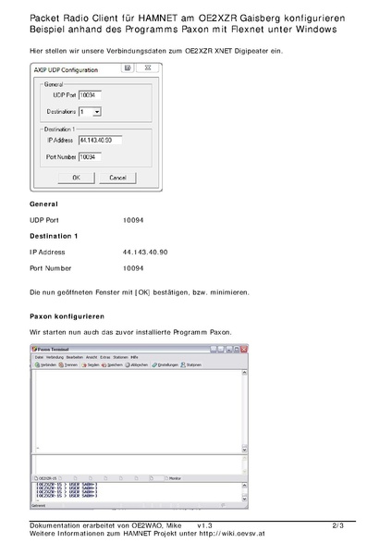The width and height of the screenshot is (392, 555).
Task: Open the Datei menu in Paxon
Action: coord(39,357)
